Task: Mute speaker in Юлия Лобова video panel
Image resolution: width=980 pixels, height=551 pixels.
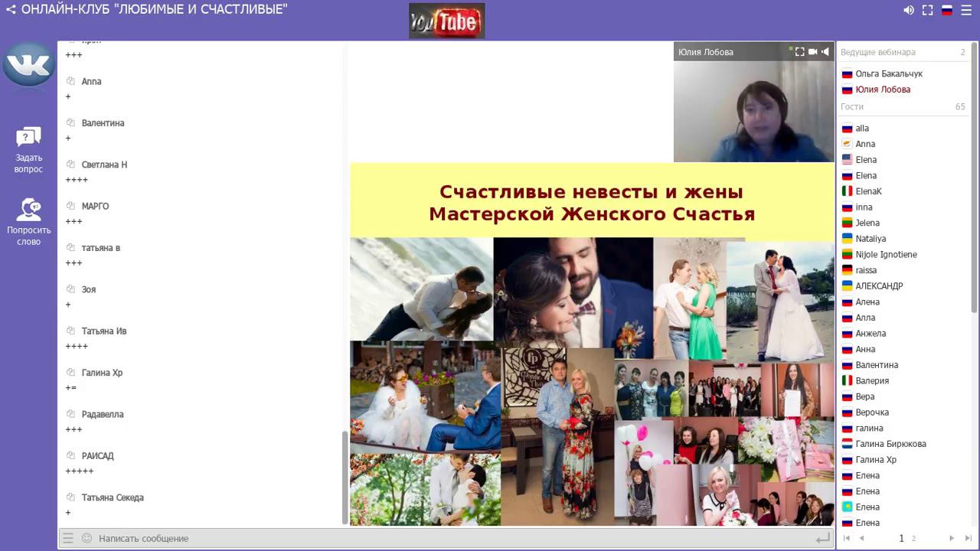Action: click(x=825, y=52)
